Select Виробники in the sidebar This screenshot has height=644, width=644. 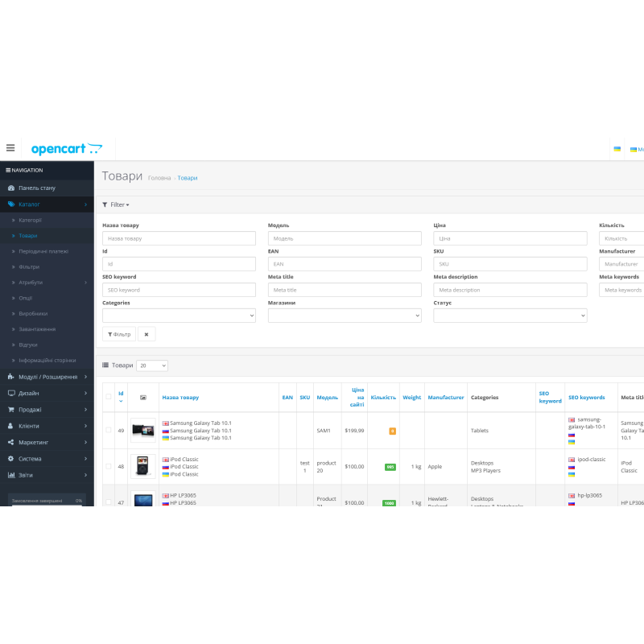[33, 313]
